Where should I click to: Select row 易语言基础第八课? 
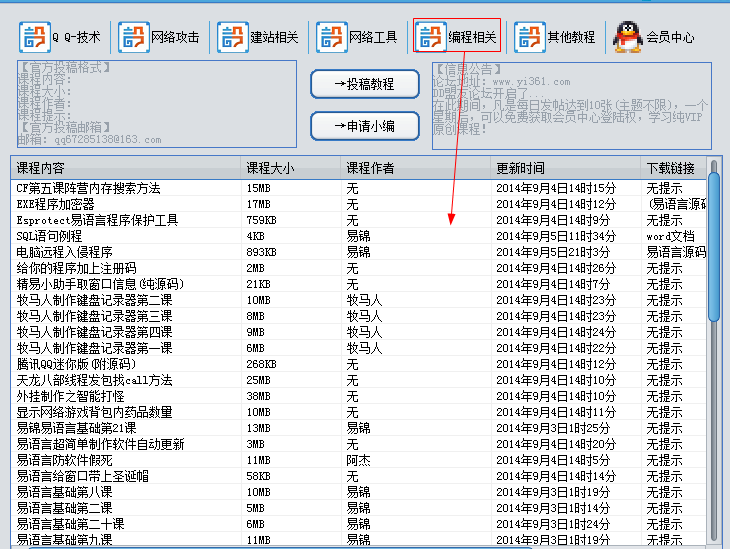[358, 492]
